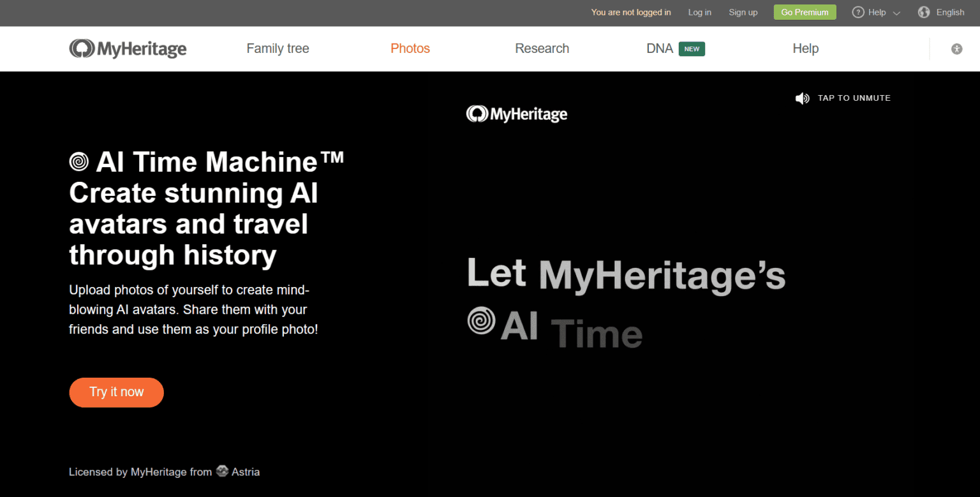Click the MyHeritage logo in navigation bar

click(128, 48)
